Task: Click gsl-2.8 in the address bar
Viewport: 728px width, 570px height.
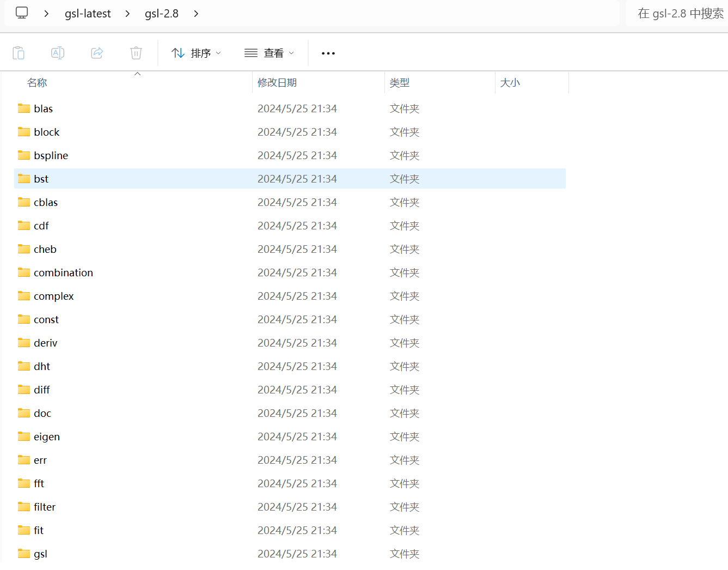Action: [x=161, y=13]
